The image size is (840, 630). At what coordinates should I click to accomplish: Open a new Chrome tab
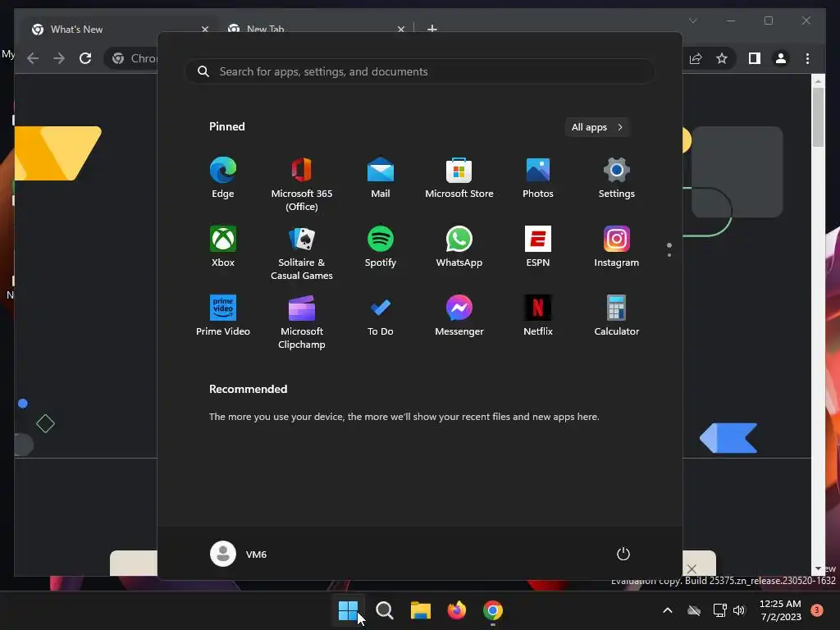432,29
